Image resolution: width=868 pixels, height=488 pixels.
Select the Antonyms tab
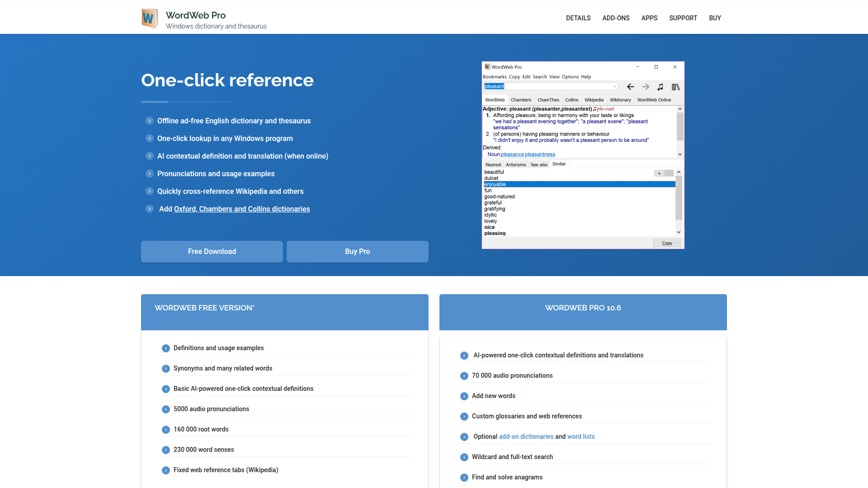(516, 164)
